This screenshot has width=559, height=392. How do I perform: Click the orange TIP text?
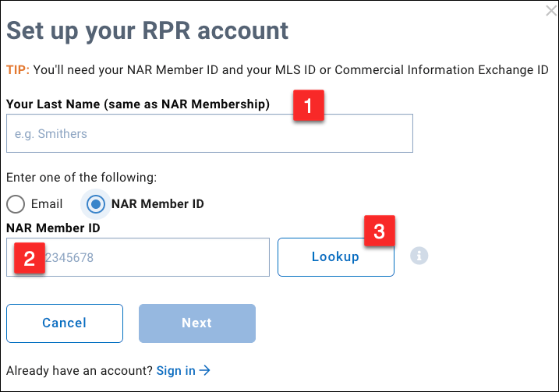18,70
